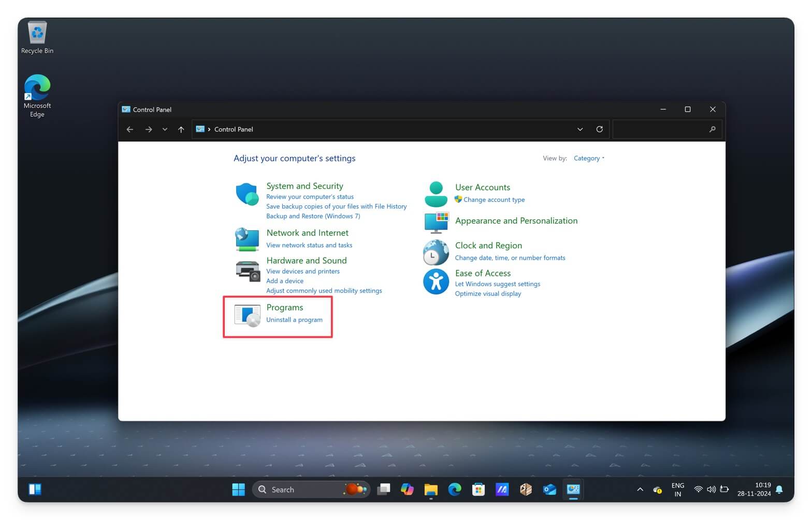Image resolution: width=812 pixels, height=520 pixels.
Task: Click Uninstall a program link
Action: (294, 320)
